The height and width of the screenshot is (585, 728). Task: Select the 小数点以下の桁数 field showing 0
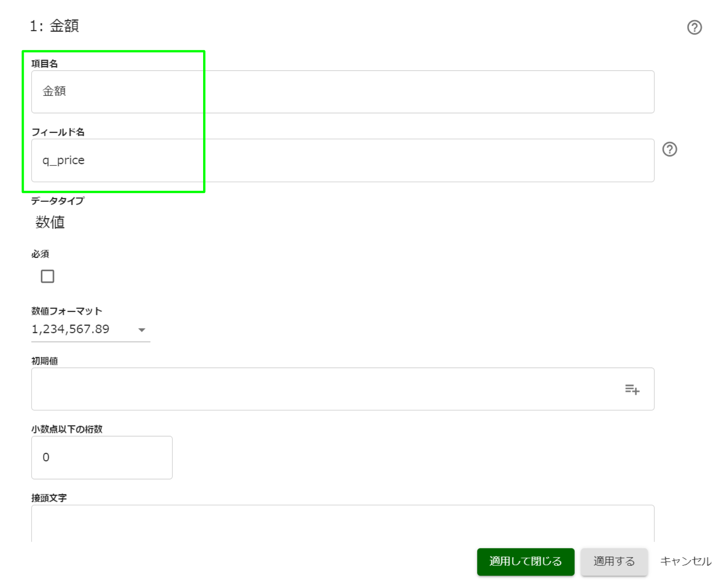point(102,457)
